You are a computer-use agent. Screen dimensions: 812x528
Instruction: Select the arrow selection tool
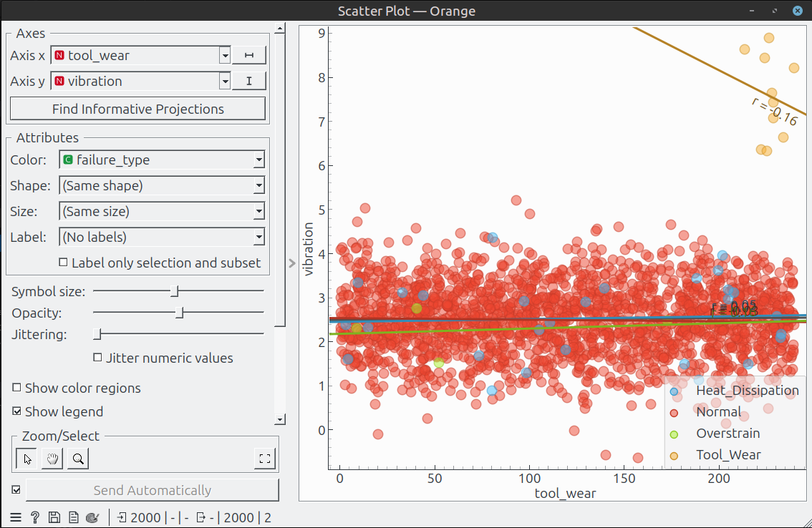click(26, 459)
